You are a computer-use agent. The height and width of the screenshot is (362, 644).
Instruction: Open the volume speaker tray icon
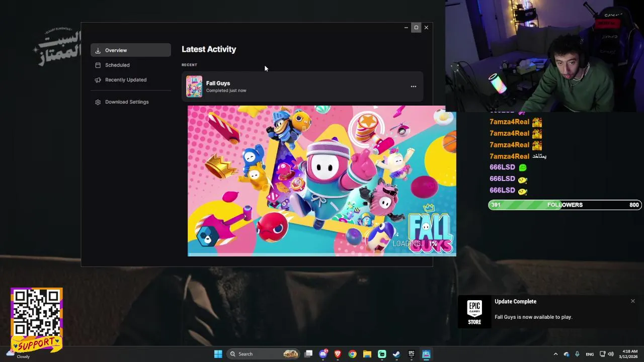click(611, 354)
